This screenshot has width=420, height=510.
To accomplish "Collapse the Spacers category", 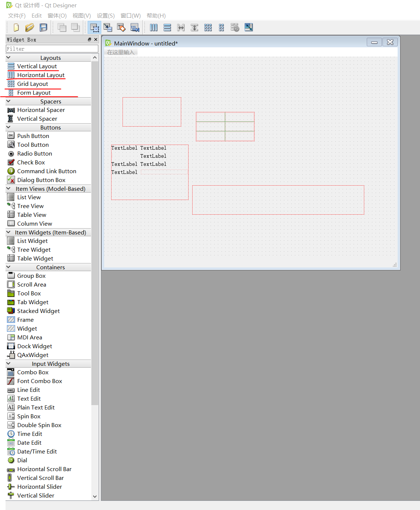I will [x=8, y=101].
